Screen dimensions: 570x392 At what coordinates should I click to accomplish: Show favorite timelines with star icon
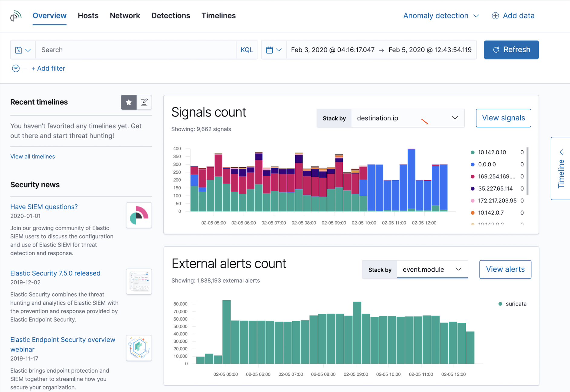coord(129,102)
